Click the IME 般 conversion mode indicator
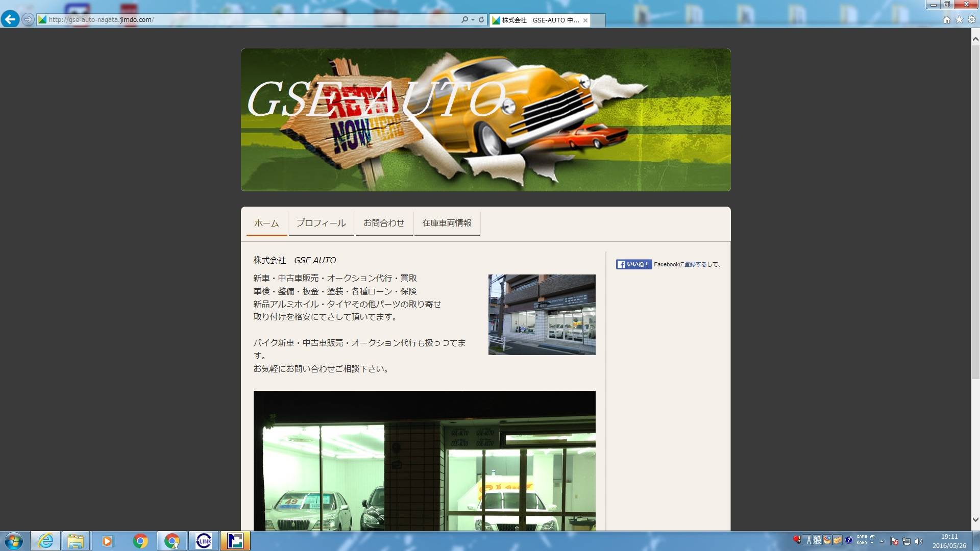 pyautogui.click(x=817, y=540)
